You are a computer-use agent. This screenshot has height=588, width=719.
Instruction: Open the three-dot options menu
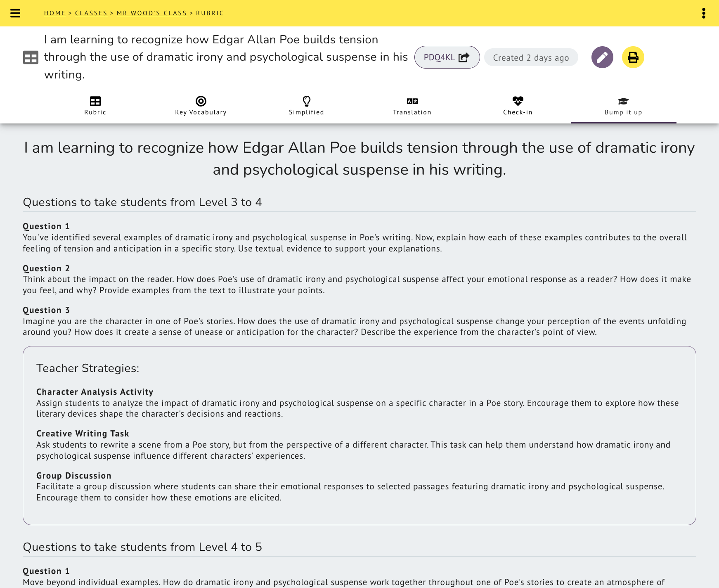click(704, 13)
